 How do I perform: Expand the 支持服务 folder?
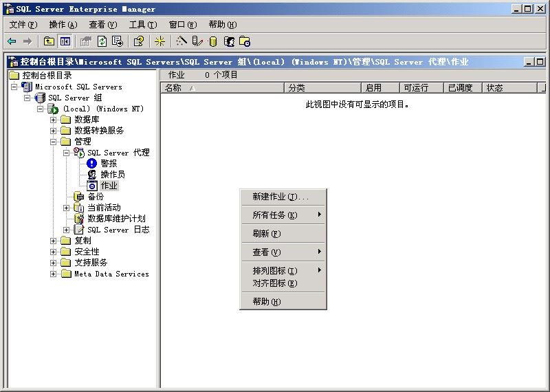pyautogui.click(x=54, y=263)
